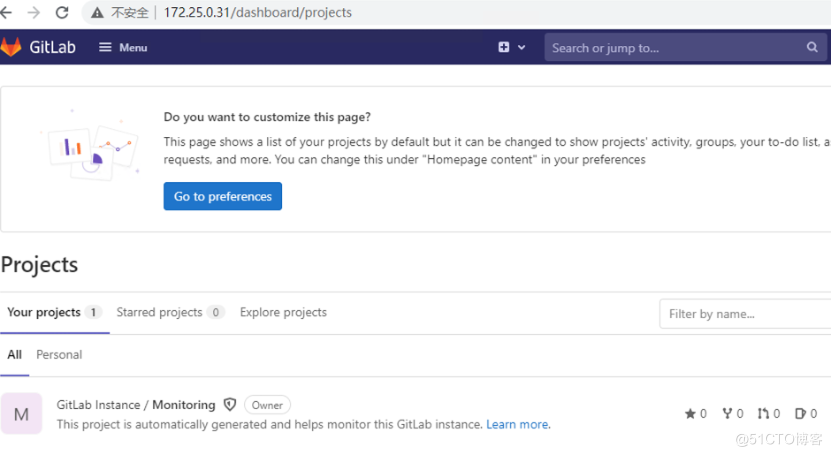832x456 pixels.
Task: Click the star count icon
Action: [x=690, y=414]
